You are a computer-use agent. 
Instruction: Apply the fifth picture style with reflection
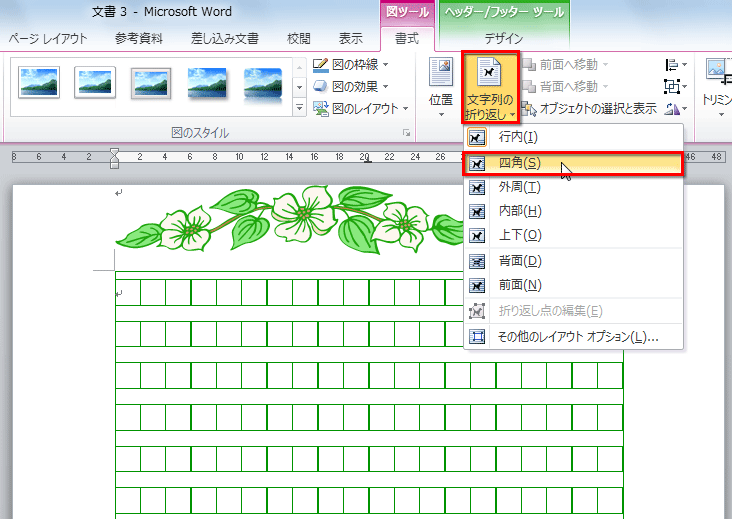point(263,85)
